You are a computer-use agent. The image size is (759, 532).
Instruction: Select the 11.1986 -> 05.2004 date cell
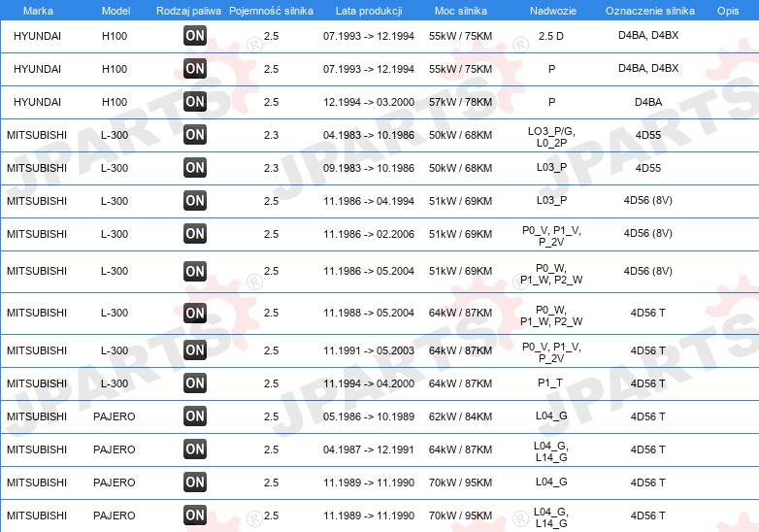click(369, 271)
